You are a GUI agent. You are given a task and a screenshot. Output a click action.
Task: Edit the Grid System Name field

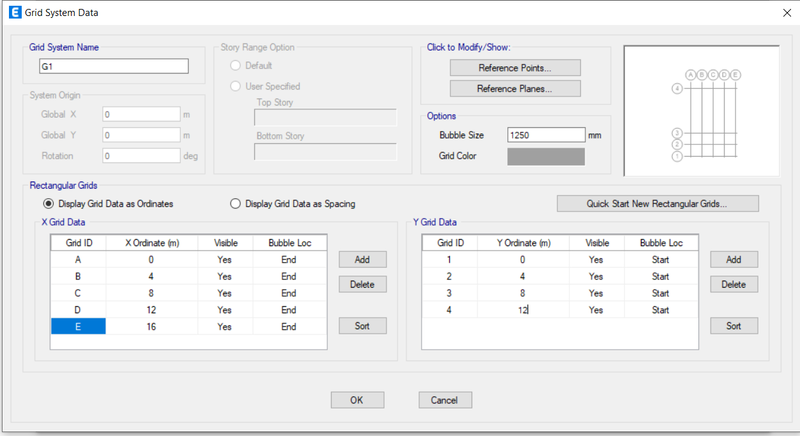pos(113,66)
